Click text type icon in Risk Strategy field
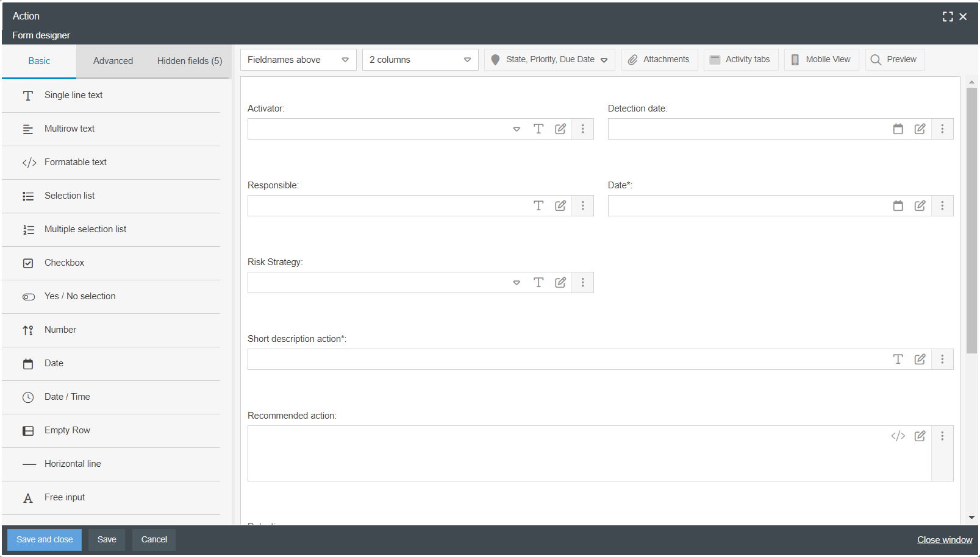The image size is (980, 557). [x=538, y=282]
